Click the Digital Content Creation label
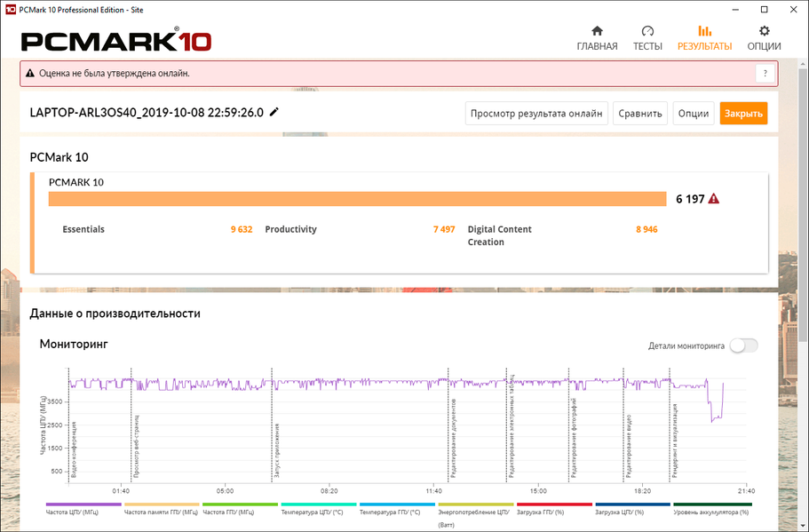Image resolution: width=809 pixels, height=532 pixels. (499, 236)
